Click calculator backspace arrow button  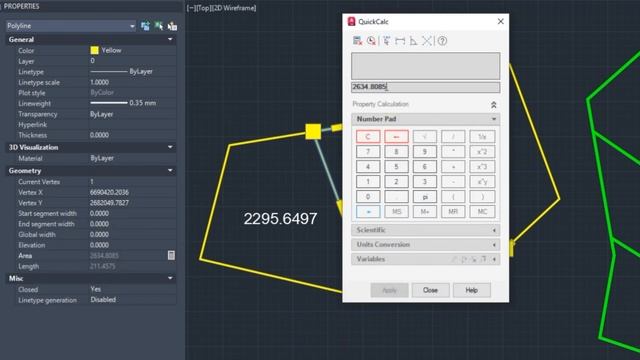tap(396, 137)
